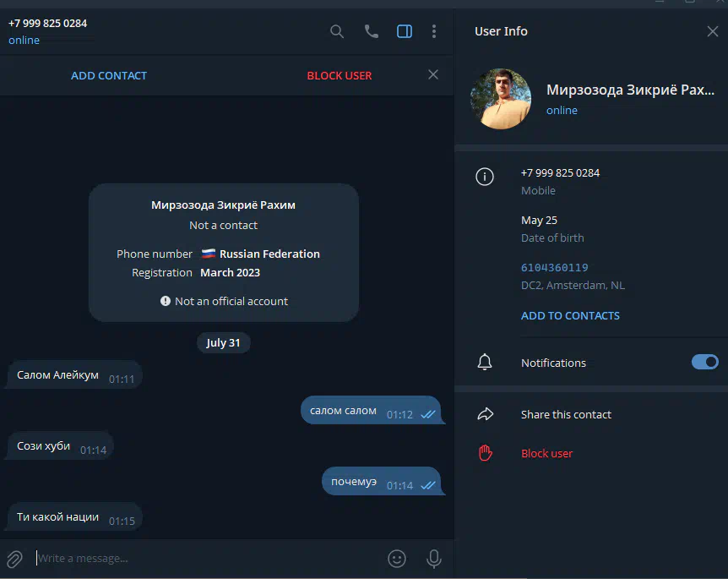This screenshot has width=728, height=579.
Task: Attach a file with the paperclip icon
Action: pyautogui.click(x=14, y=559)
